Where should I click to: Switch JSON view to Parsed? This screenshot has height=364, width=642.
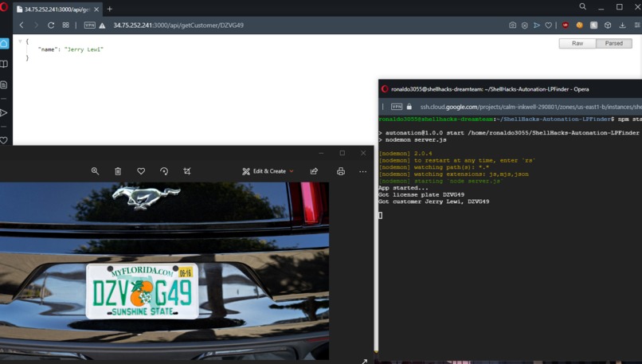[x=614, y=43]
